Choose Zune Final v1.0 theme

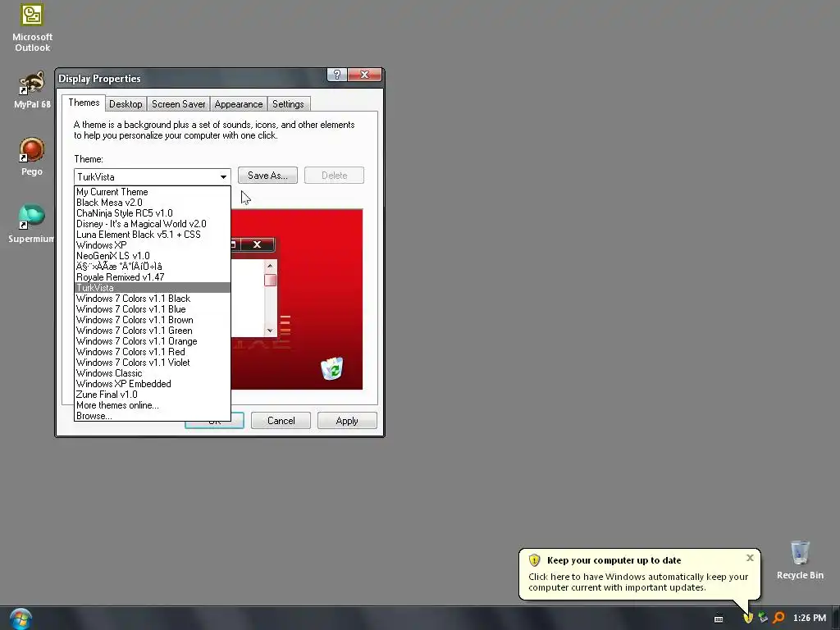(x=152, y=395)
